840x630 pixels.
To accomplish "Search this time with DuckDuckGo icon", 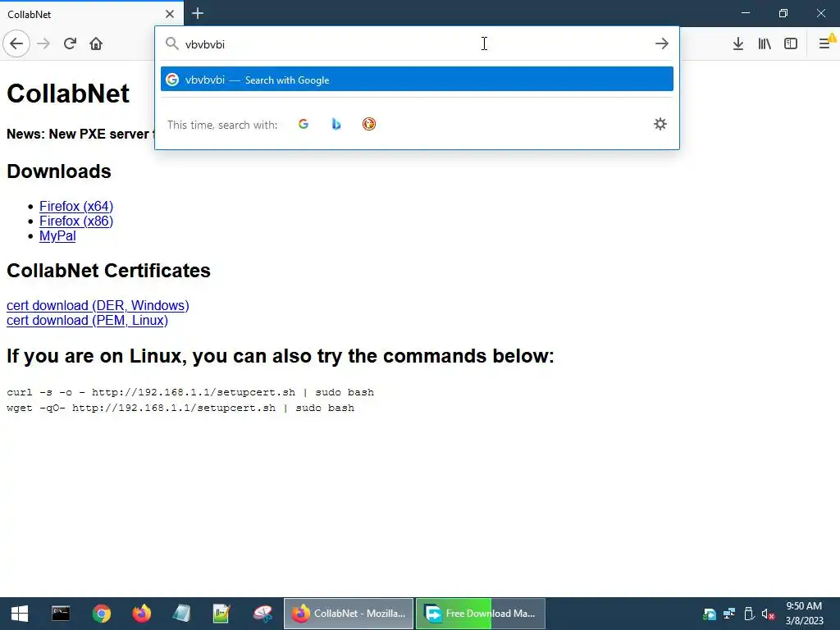I will [369, 125].
